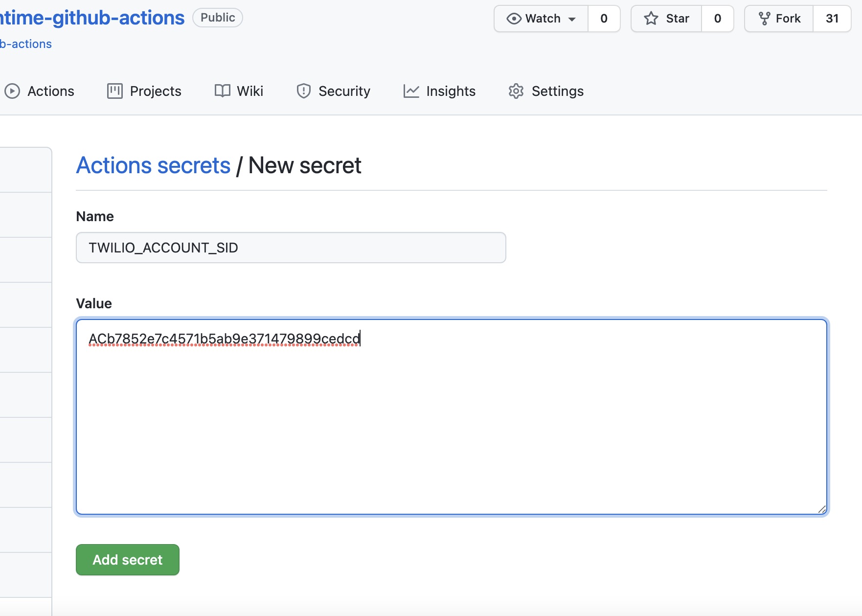Viewport: 862px width, 616px height.
Task: Open the Insights tab
Action: pos(450,91)
